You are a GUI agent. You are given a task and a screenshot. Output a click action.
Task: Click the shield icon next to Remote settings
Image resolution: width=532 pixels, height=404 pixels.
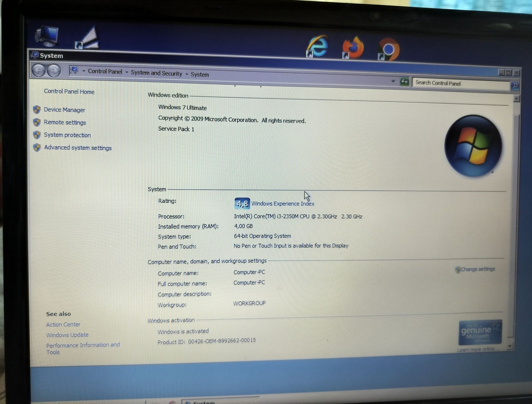(37, 122)
